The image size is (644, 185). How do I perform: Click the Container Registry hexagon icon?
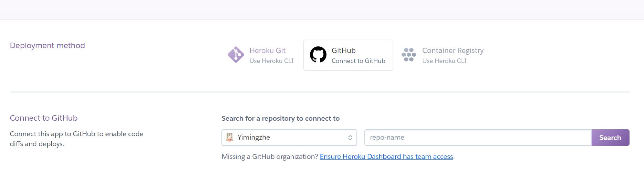click(x=409, y=55)
